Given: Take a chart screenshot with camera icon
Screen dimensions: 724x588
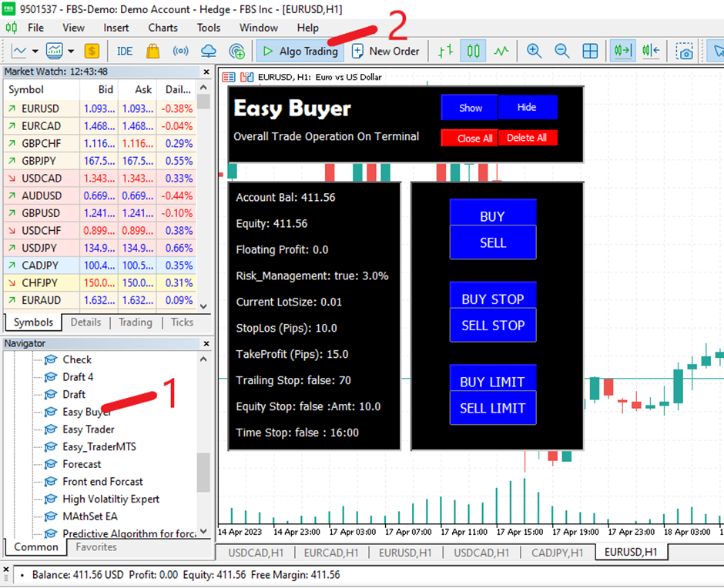Looking at the screenshot, I should [x=684, y=52].
